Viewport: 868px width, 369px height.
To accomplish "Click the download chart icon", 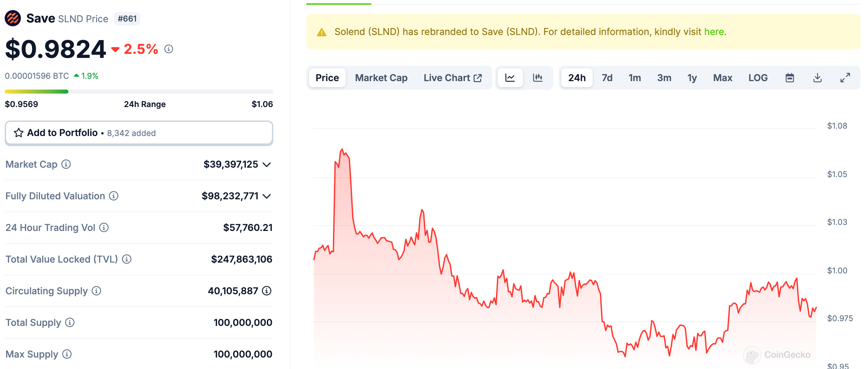I will 817,78.
